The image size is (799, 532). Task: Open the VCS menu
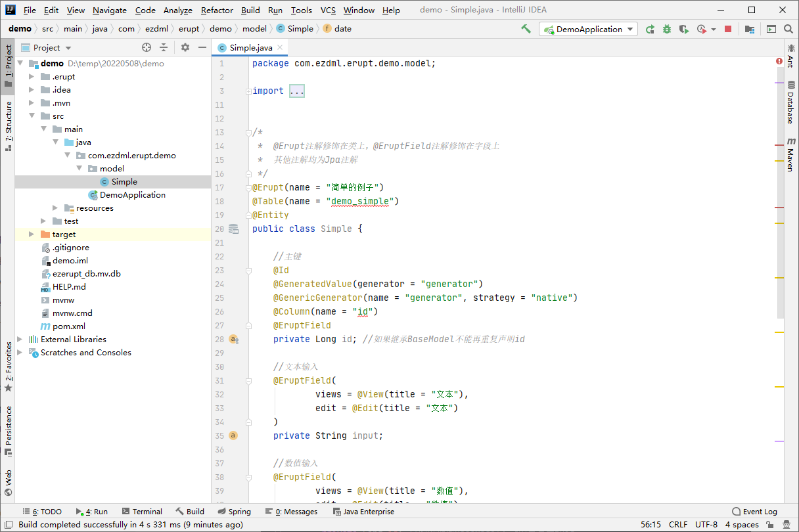pos(328,10)
